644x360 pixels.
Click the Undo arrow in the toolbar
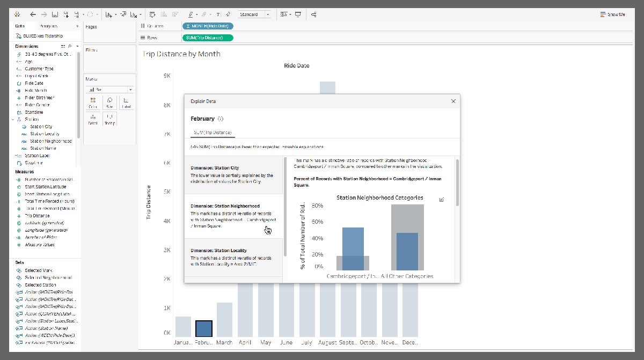coord(33,14)
